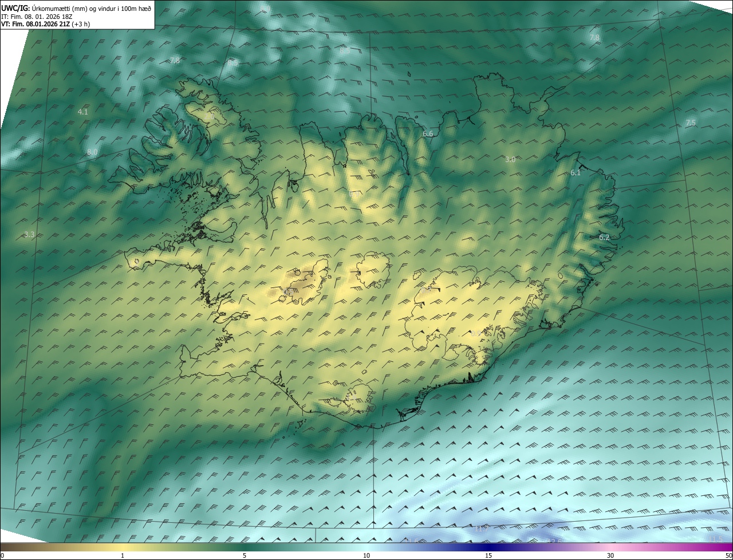Click the 8.0 precipitation value label

pyautogui.click(x=92, y=152)
